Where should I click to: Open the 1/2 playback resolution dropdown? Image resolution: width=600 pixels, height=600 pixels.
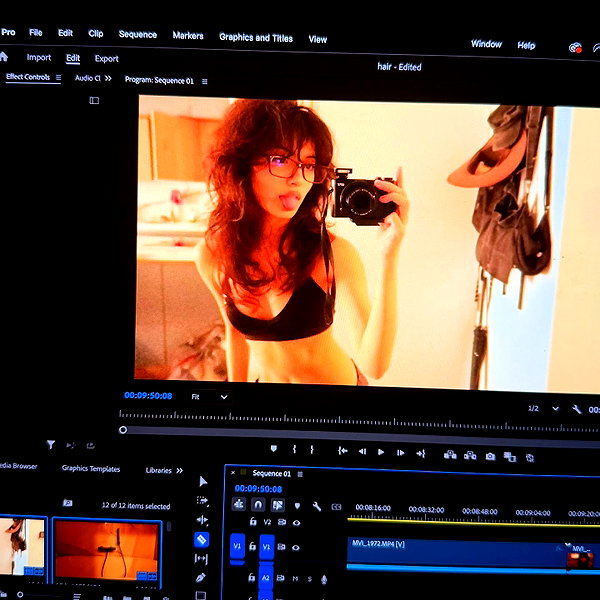click(x=543, y=408)
